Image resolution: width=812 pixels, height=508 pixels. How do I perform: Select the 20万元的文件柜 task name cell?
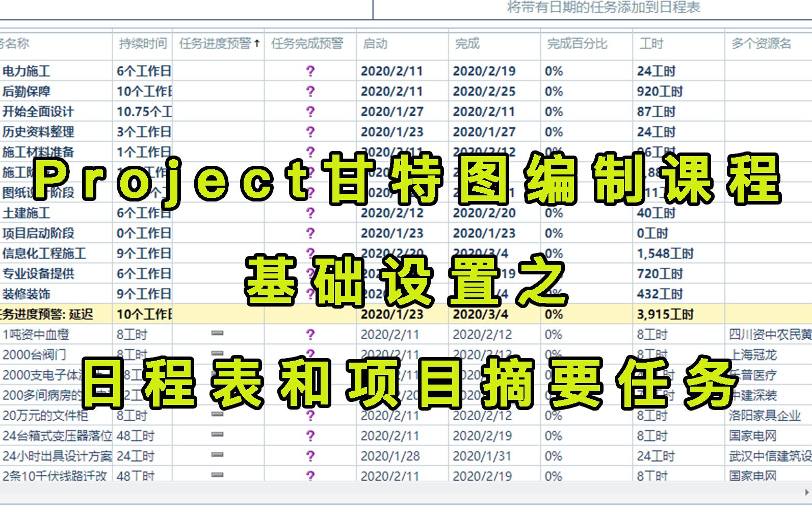click(x=56, y=416)
